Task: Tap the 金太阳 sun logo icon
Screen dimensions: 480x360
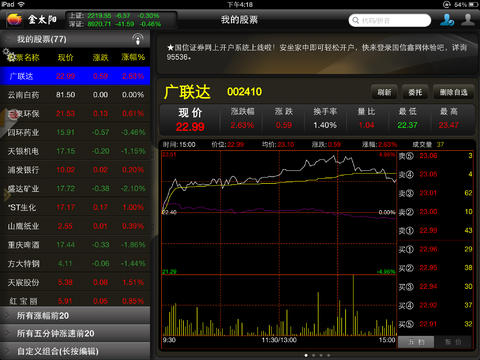Action: pyautogui.click(x=15, y=20)
